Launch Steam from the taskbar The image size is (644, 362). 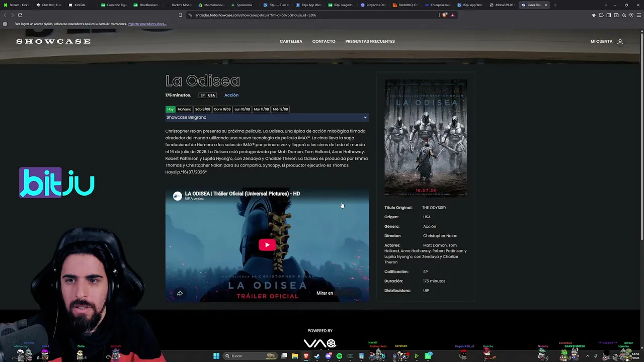coord(317,356)
